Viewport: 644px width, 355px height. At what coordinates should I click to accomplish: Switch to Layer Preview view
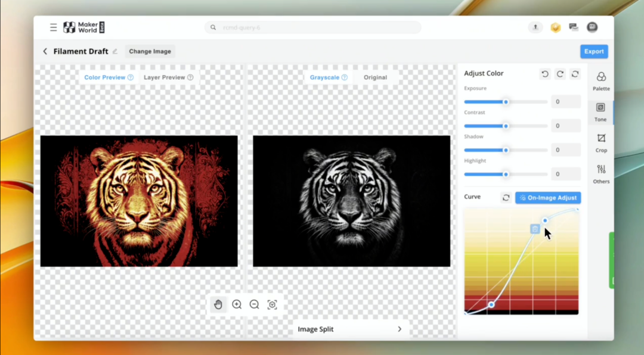[165, 77]
